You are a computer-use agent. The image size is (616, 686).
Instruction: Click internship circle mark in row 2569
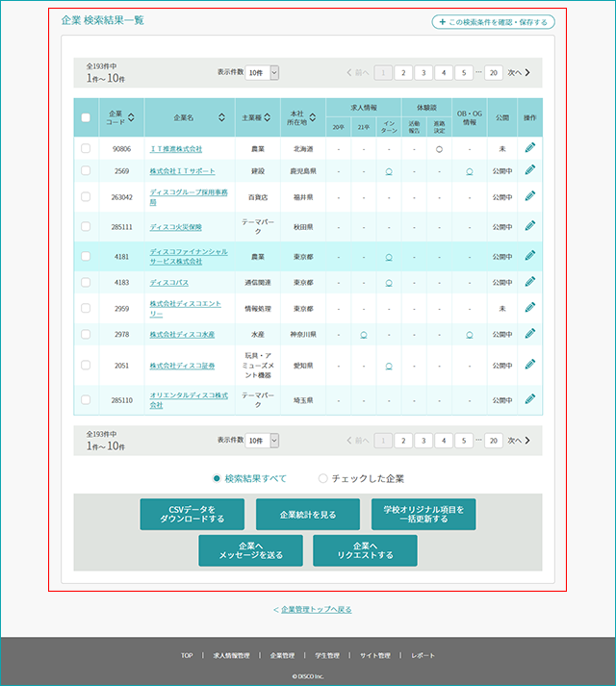pos(389,171)
